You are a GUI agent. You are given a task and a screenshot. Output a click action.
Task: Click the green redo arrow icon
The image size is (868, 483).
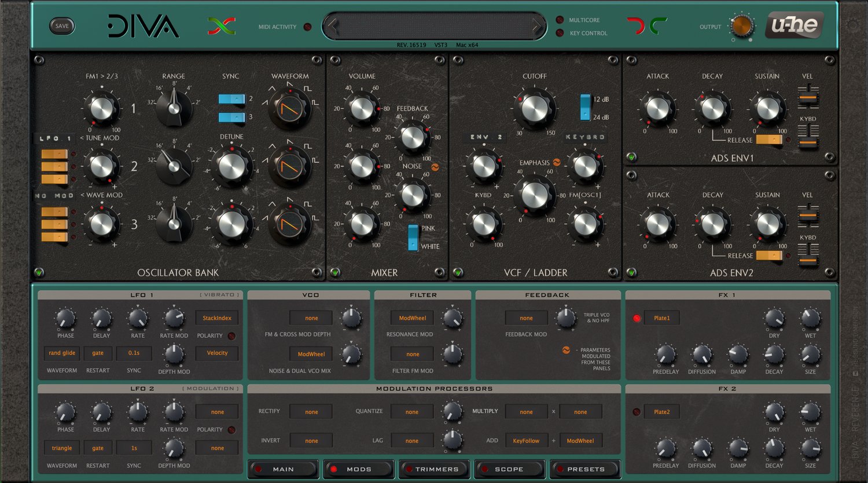658,25
